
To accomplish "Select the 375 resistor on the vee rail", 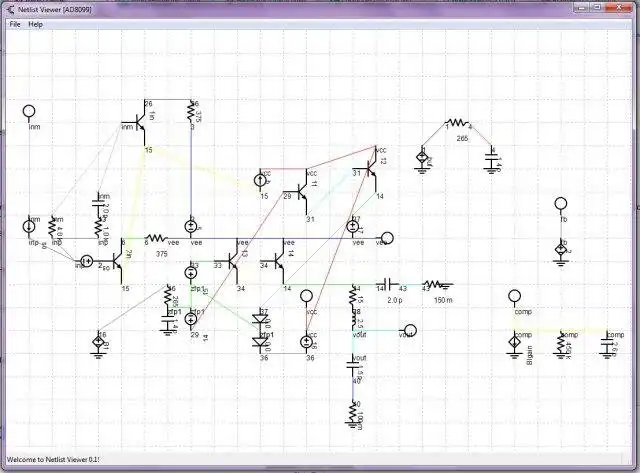I will [x=156, y=238].
